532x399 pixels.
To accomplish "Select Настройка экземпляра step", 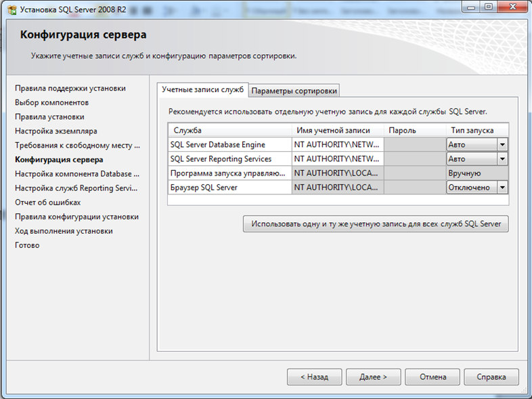I will coord(56,131).
